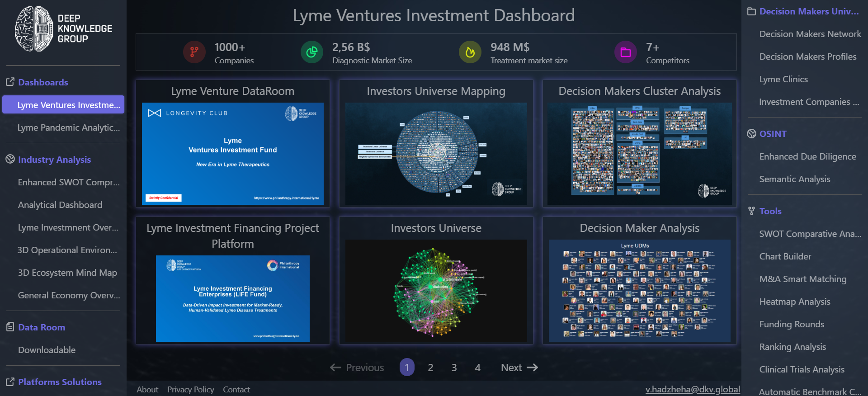Click the Tools section branch icon

pos(751,211)
